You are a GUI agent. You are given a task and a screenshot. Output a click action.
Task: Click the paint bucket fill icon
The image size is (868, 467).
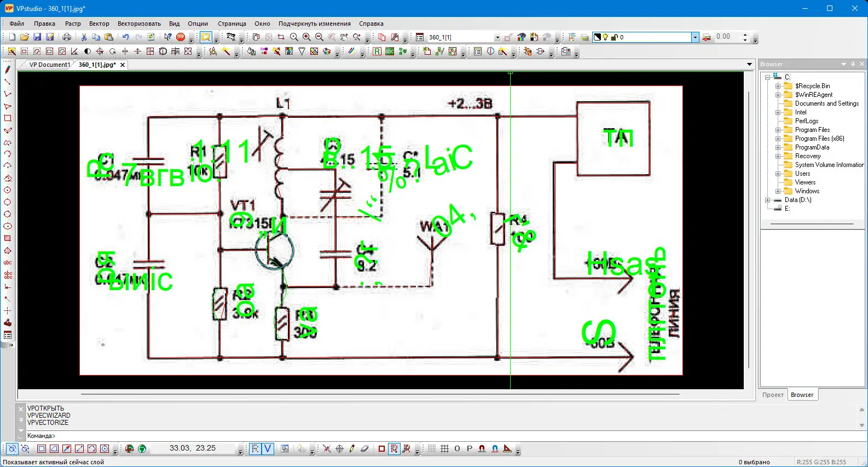pyautogui.click(x=251, y=51)
